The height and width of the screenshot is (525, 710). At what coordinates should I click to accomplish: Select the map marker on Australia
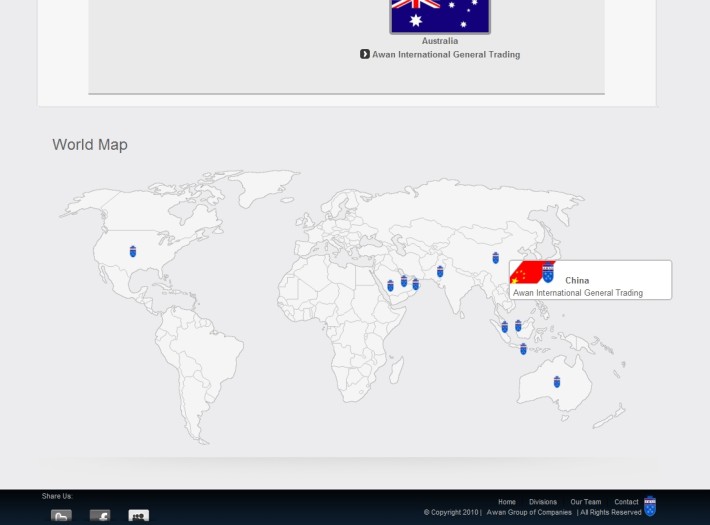(557, 382)
